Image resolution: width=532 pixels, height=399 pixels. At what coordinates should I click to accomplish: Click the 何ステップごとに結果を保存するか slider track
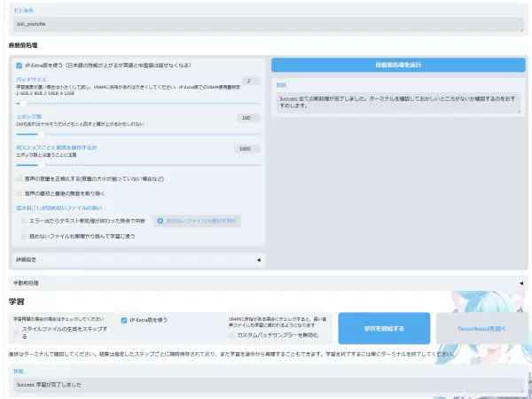point(138,165)
